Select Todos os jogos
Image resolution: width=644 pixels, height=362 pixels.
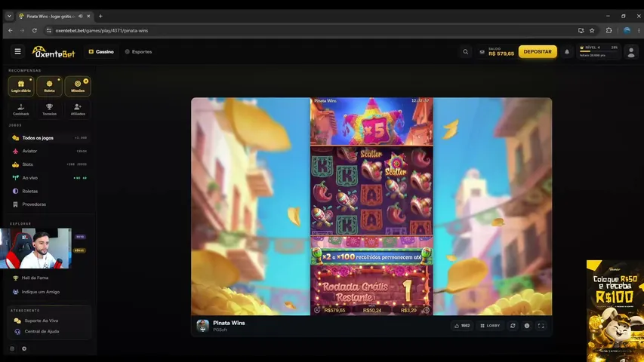pos(49,138)
